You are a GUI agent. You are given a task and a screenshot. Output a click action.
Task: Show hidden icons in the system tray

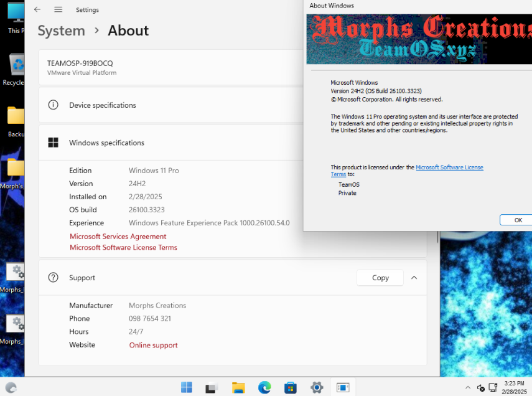[467, 387]
